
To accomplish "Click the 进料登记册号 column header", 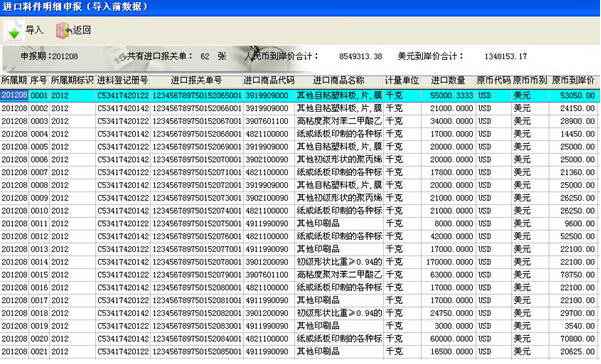I will point(123,80).
